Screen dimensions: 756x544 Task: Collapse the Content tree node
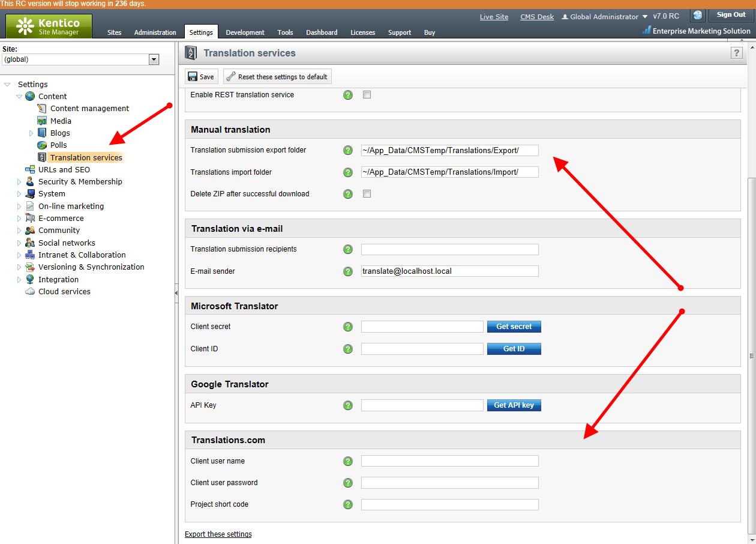pyautogui.click(x=19, y=97)
